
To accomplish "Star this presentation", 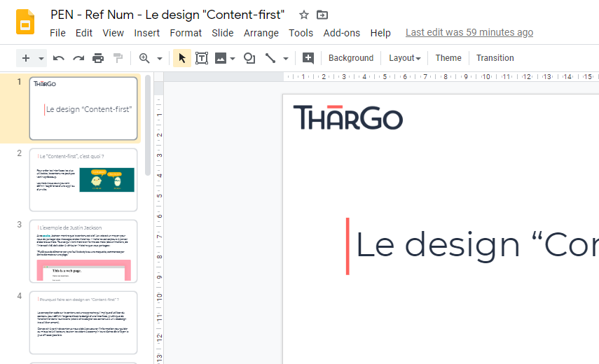I will pyautogui.click(x=303, y=15).
